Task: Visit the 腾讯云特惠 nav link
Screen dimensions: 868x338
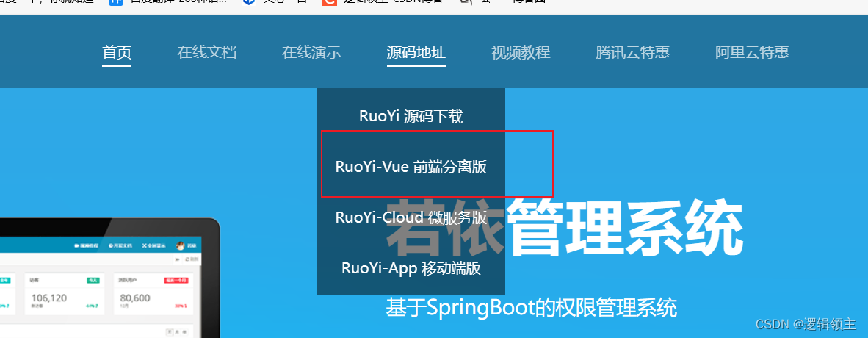Action: click(633, 53)
